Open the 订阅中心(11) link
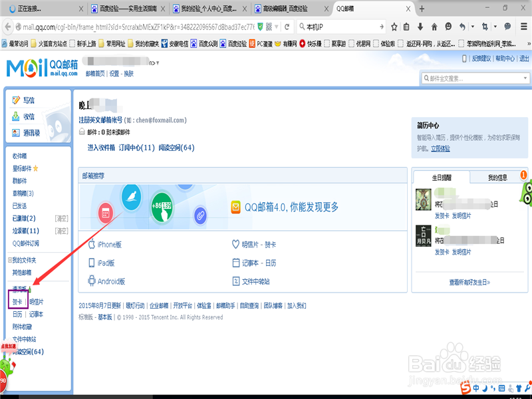This screenshot has width=532, height=399. [137, 148]
